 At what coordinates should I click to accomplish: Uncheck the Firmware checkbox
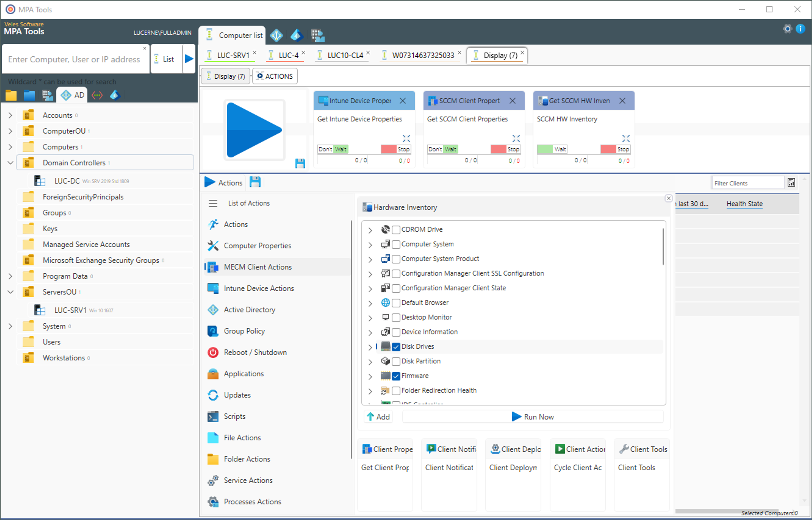[x=396, y=376]
